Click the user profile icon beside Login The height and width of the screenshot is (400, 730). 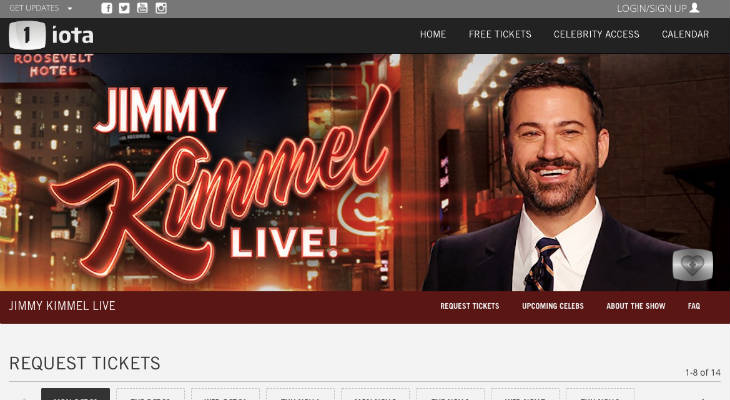coord(694,8)
